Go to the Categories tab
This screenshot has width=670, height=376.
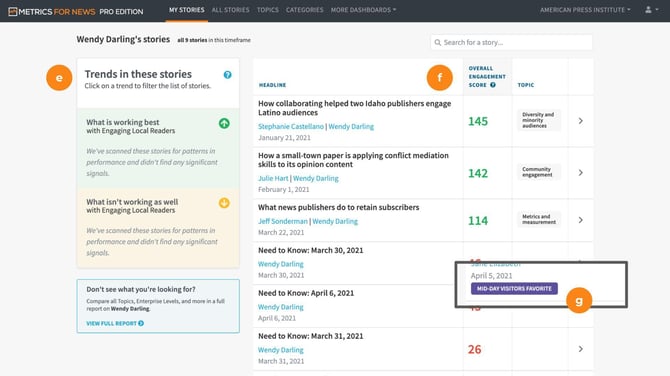(305, 10)
